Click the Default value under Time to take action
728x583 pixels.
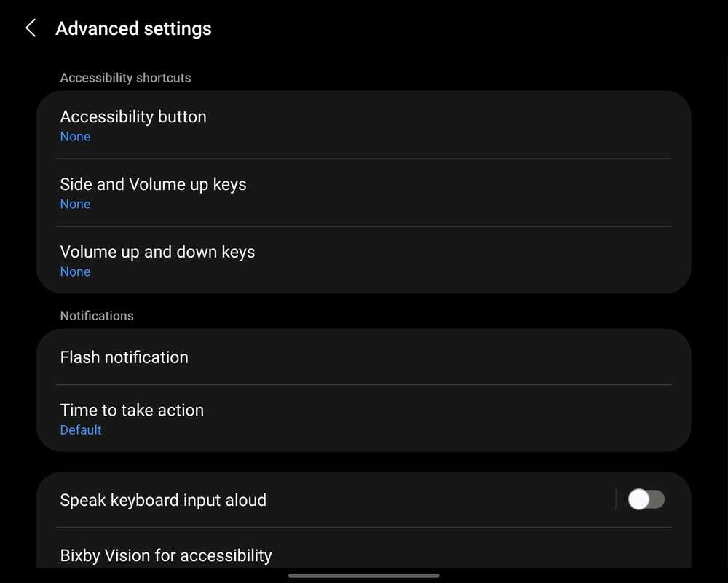(81, 430)
